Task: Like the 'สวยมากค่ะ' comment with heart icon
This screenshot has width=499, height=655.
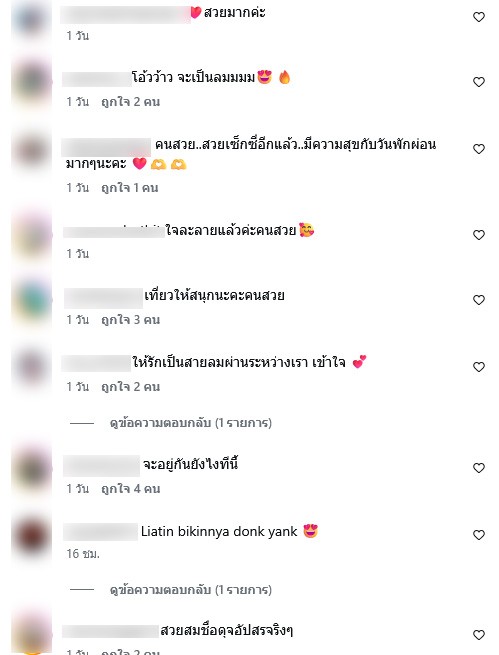Action: [x=479, y=17]
